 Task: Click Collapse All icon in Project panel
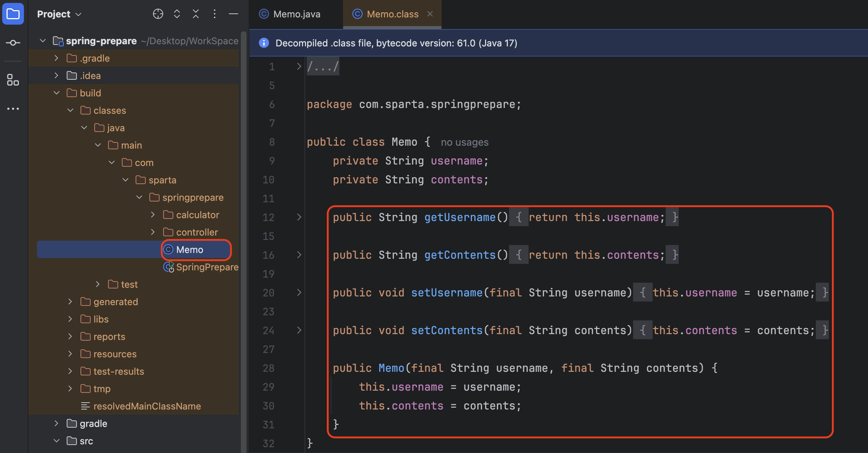pos(196,14)
